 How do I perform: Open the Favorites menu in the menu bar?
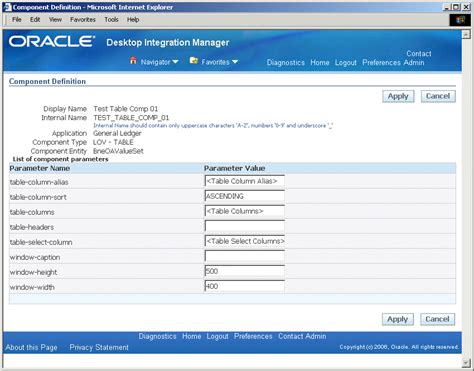point(83,20)
